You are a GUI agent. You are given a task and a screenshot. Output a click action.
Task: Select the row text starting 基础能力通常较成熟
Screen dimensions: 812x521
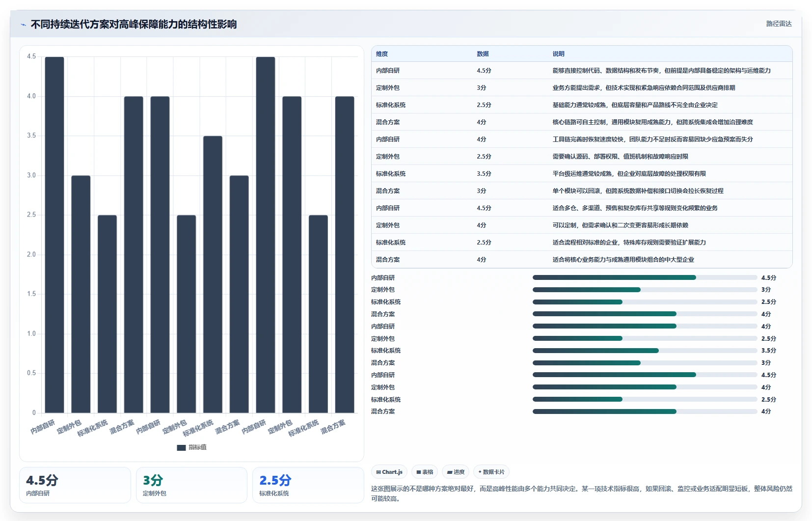click(x=635, y=105)
